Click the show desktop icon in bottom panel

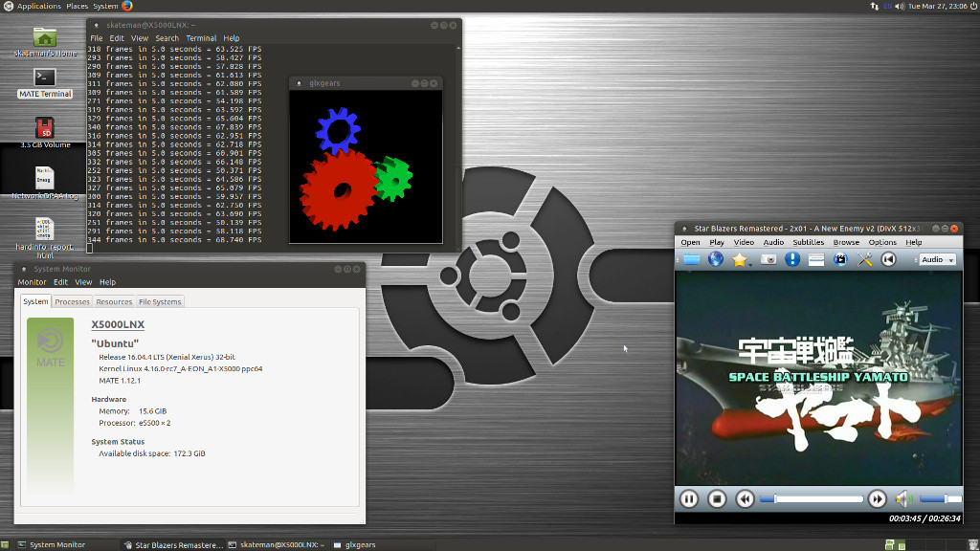point(5,544)
